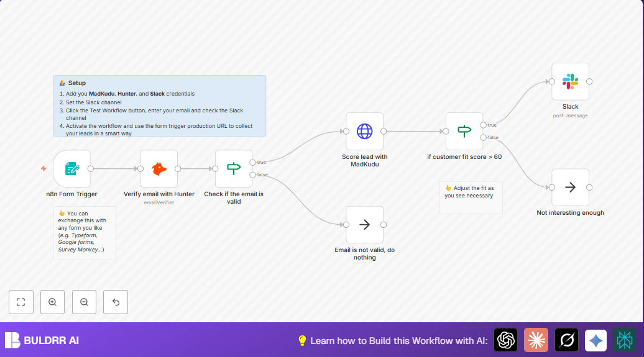Open the n8n Form Trigger node
This screenshot has width=644, height=357.
tap(72, 169)
